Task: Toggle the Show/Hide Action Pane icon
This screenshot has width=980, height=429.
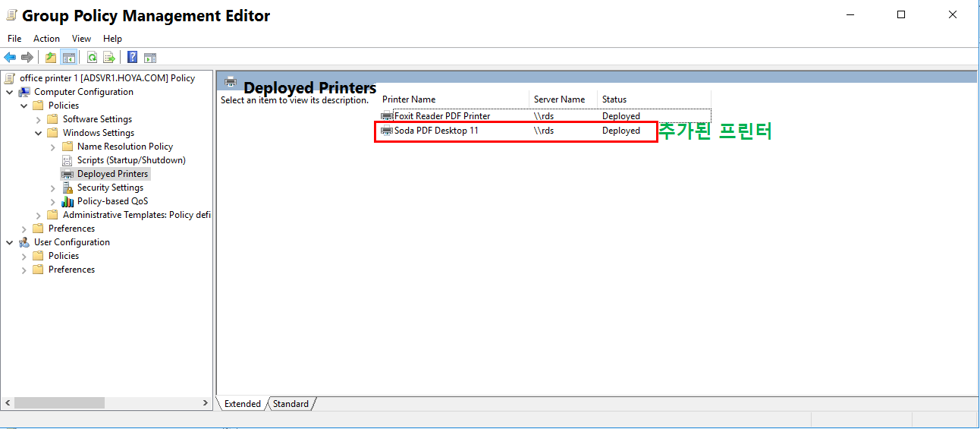Action: (150, 57)
